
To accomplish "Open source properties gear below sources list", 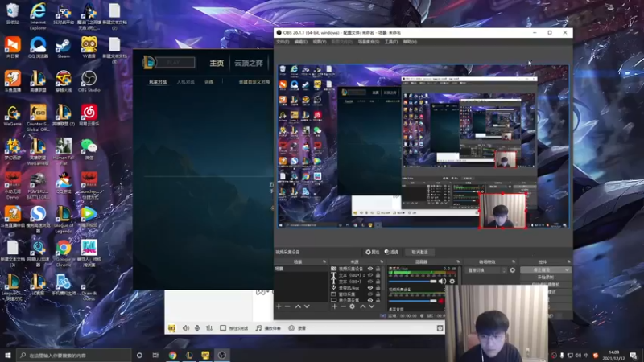I will (x=352, y=306).
